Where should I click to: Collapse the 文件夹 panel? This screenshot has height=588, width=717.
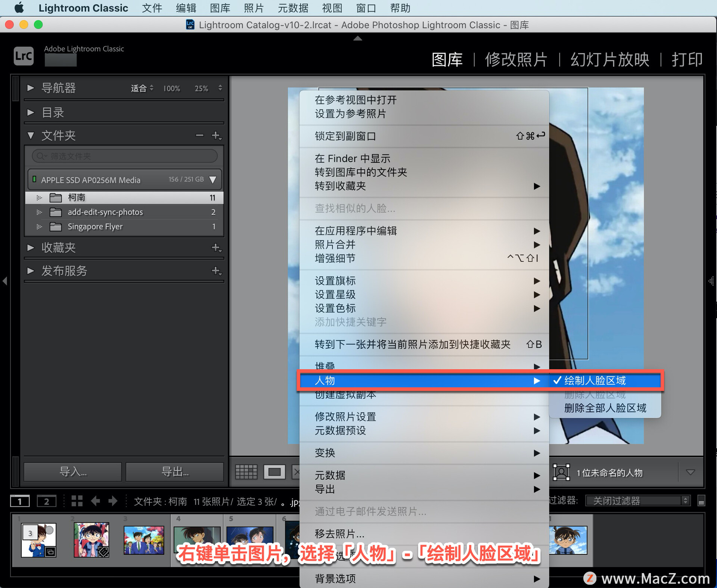click(x=31, y=136)
